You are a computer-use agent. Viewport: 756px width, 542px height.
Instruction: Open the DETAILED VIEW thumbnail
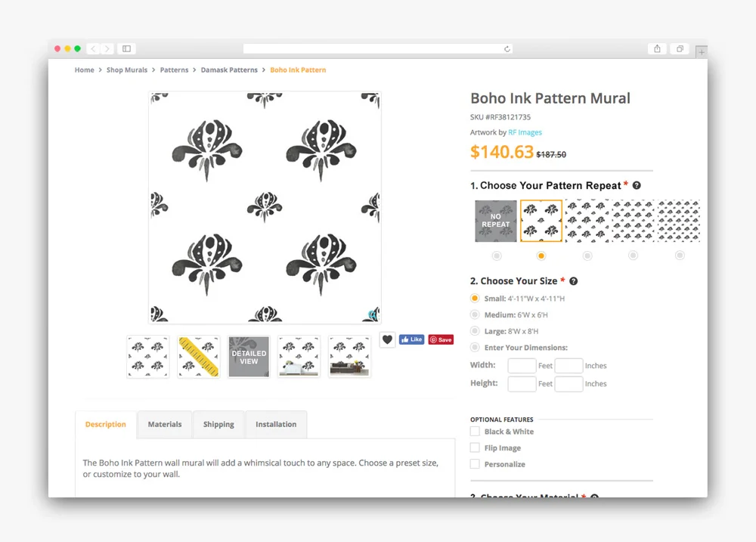pos(249,356)
